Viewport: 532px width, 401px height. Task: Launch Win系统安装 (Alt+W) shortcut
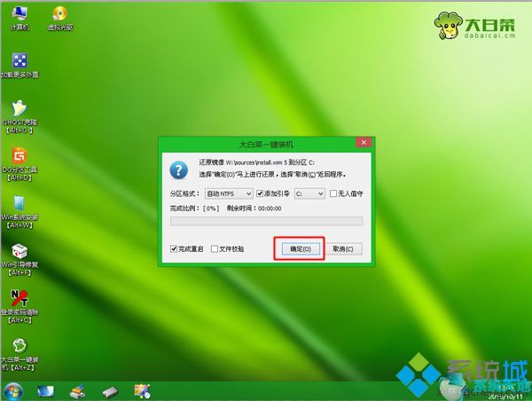(20, 212)
